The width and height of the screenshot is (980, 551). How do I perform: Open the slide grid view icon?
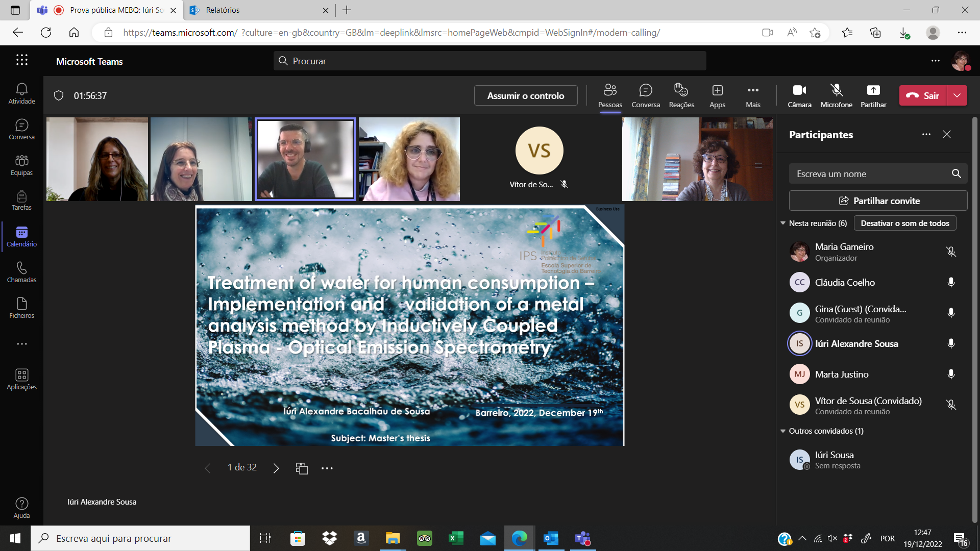[x=302, y=468]
